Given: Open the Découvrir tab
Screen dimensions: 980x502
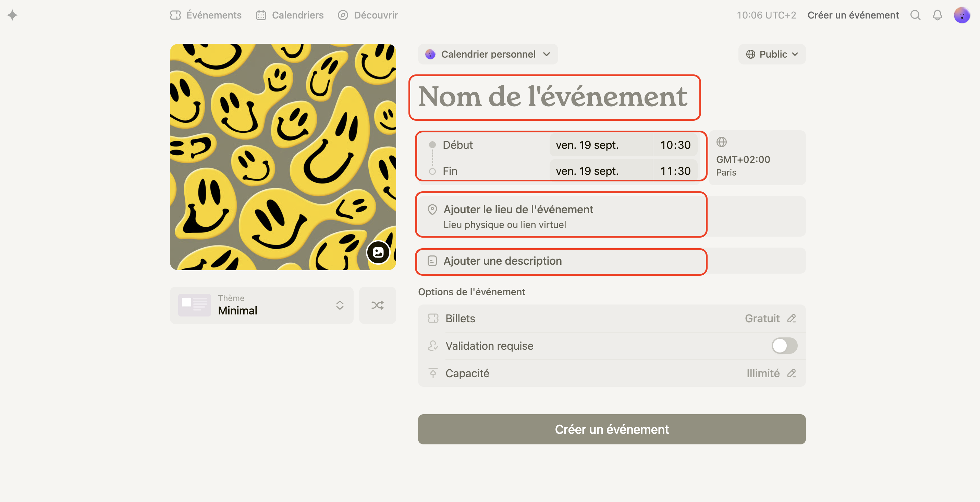Looking at the screenshot, I should point(368,15).
